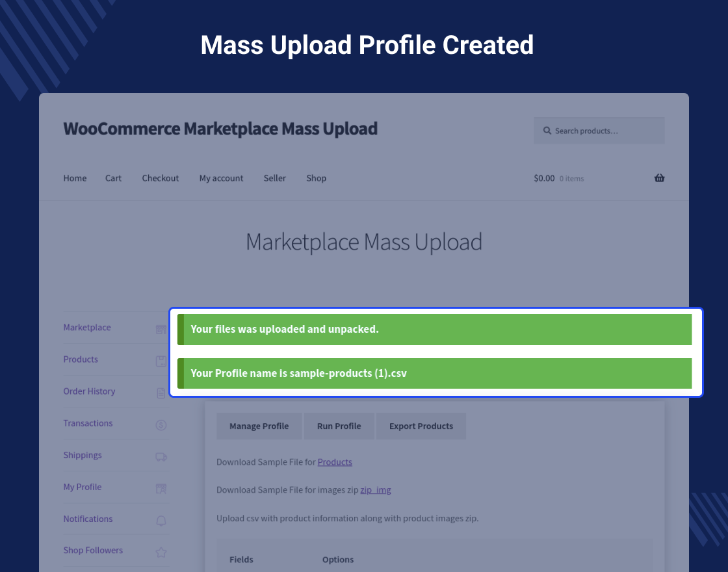The width and height of the screenshot is (728, 572).
Task: Switch to the Run Profile tab
Action: point(339,426)
